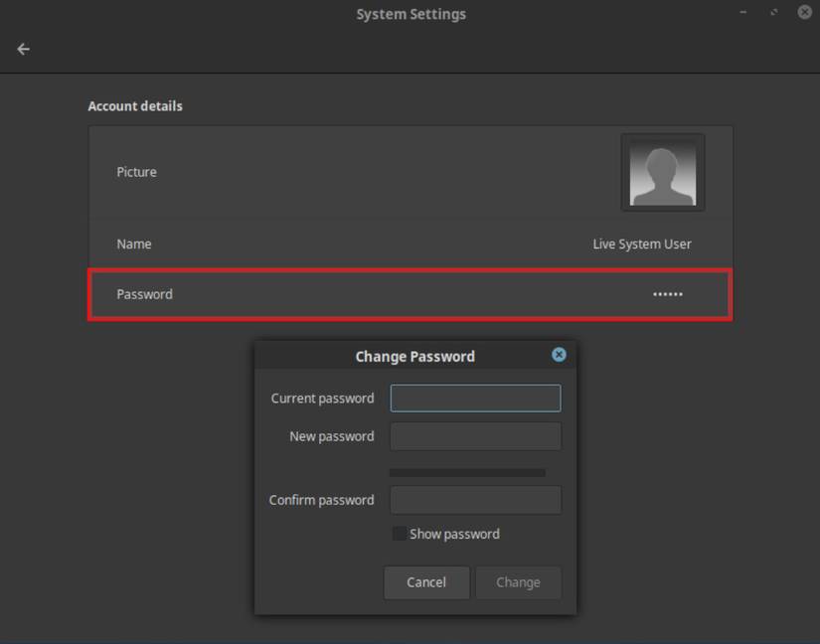Select the Confirm password field
820x644 pixels.
[x=475, y=500]
